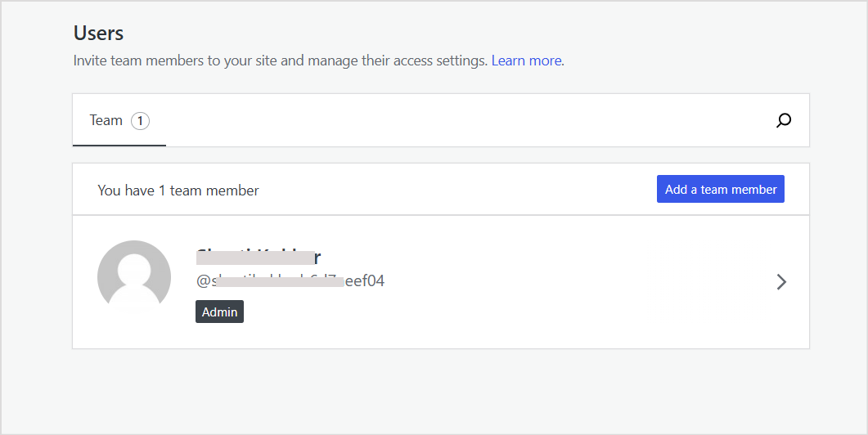This screenshot has width=868, height=435.
Task: Click empty tab bar space left of search
Action: pos(458,121)
